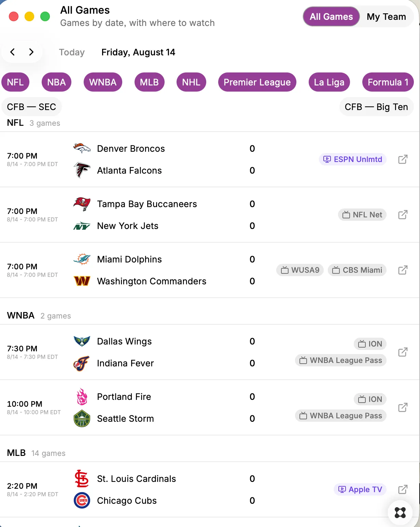Open external link for Buccaneers vs Jets game
This screenshot has width=420, height=527.
click(x=403, y=215)
